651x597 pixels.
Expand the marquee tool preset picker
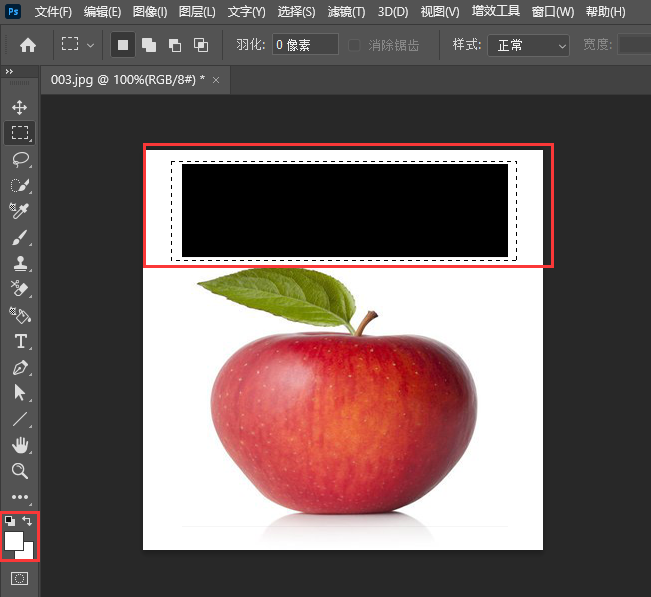tap(77, 45)
